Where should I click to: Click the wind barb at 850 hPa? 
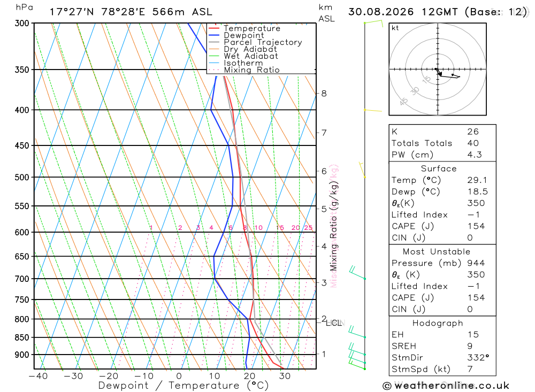click(357, 332)
